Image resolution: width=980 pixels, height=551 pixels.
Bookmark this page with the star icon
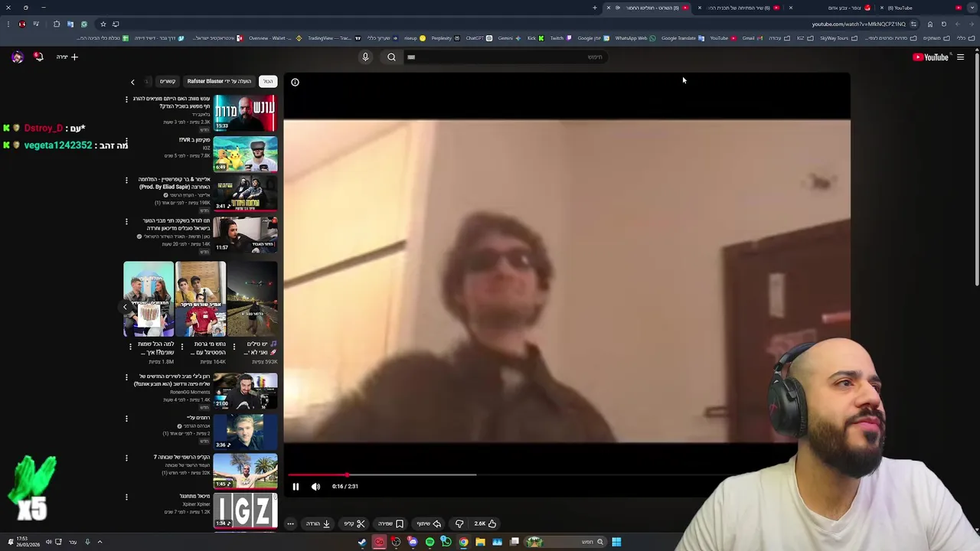(x=103, y=24)
